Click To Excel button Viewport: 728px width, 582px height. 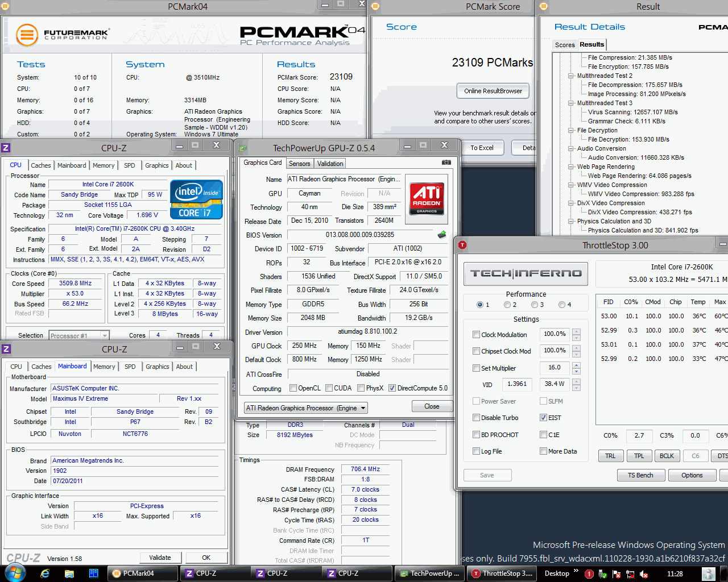(482, 148)
